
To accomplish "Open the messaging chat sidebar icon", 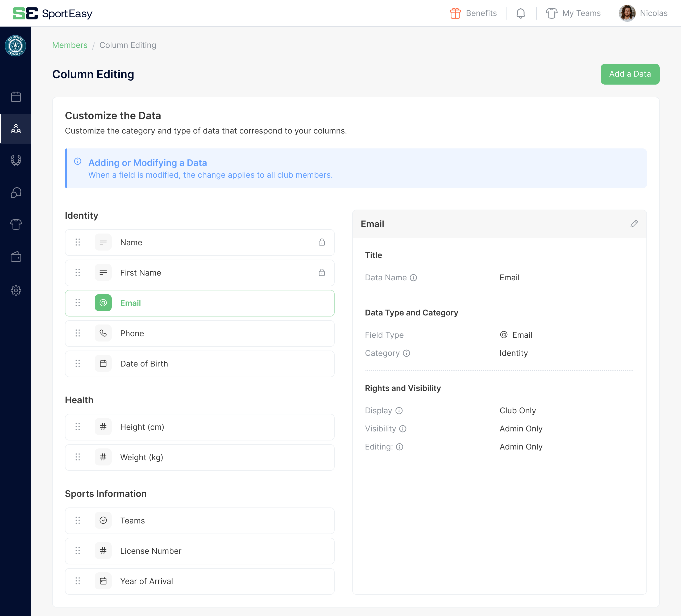I will (15, 193).
